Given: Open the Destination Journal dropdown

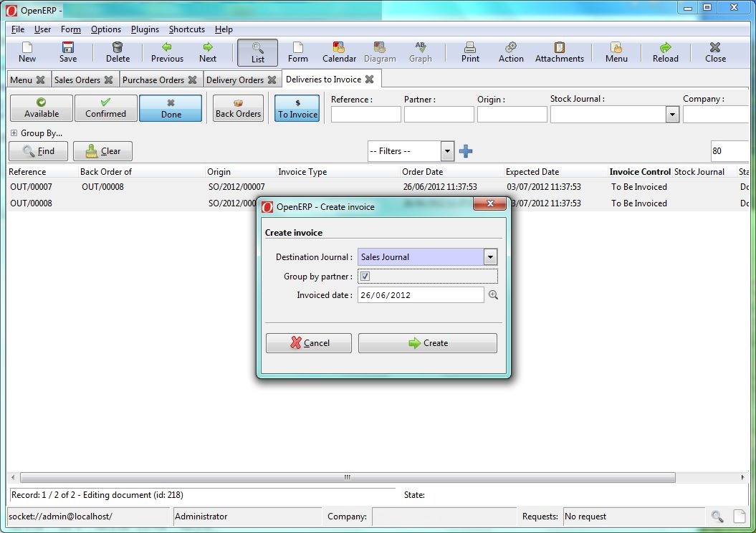Looking at the screenshot, I should tap(490, 257).
